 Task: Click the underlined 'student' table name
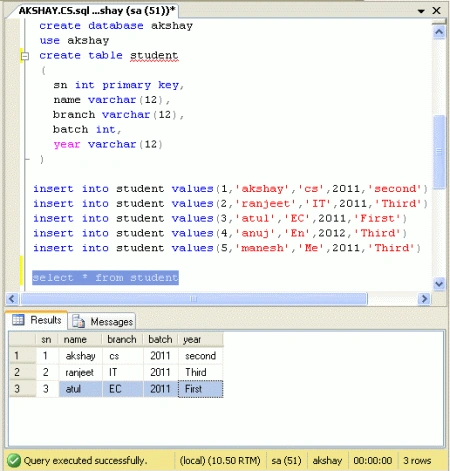(154, 56)
